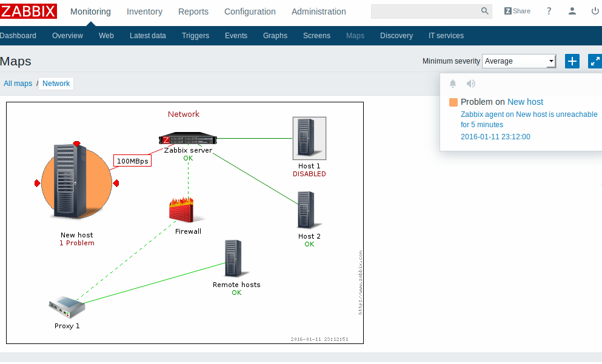This screenshot has width=602, height=364.
Task: Click the All maps breadcrumb link
Action: (18, 84)
